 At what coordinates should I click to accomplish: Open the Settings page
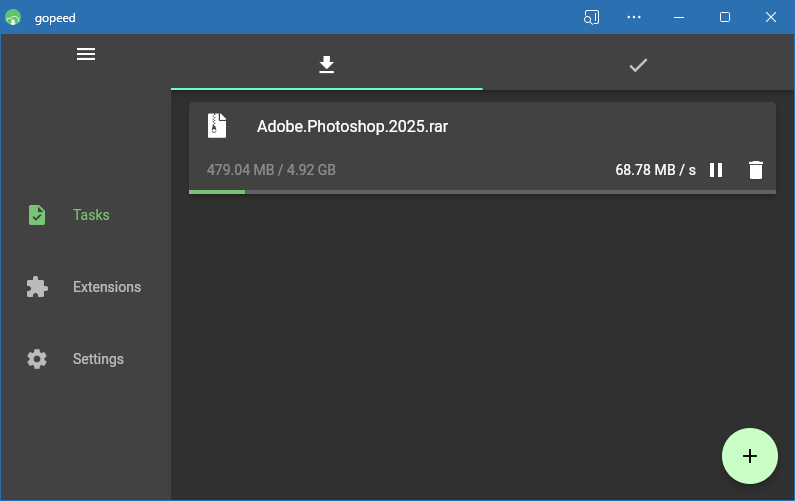(85, 359)
